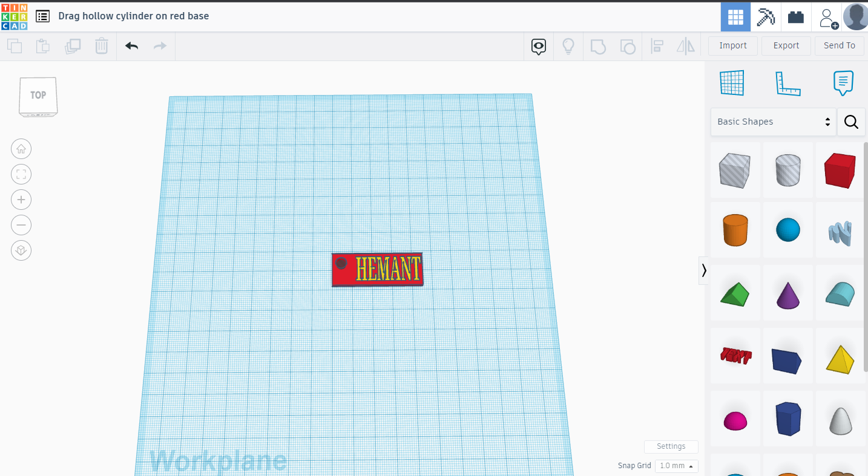Zoom out with the minus button
This screenshot has height=476, width=868.
(21, 225)
